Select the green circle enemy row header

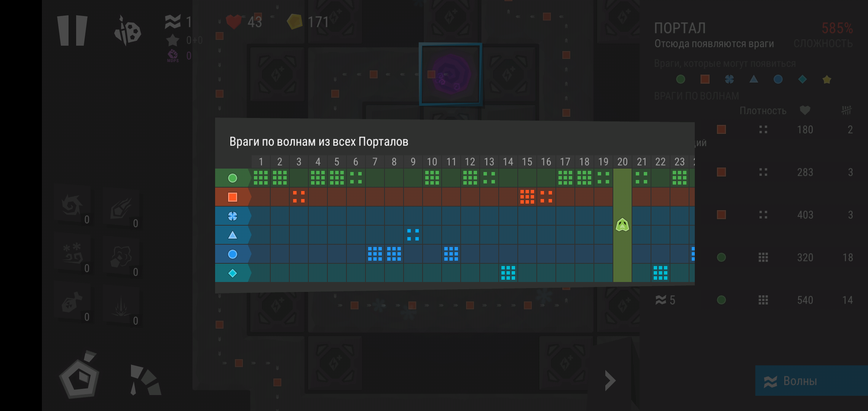pyautogui.click(x=233, y=178)
